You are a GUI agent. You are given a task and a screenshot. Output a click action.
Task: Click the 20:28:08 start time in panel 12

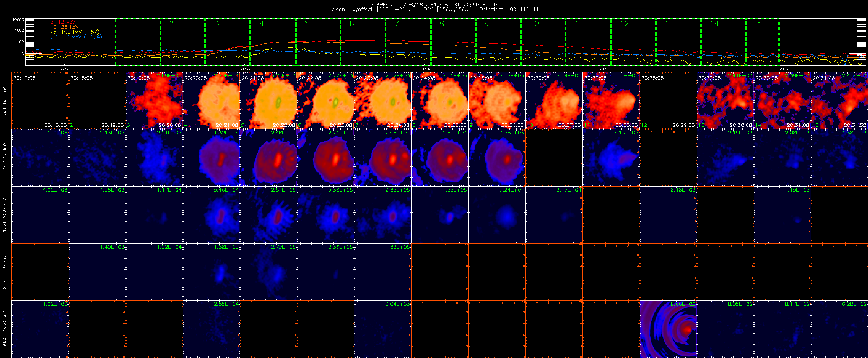point(653,78)
